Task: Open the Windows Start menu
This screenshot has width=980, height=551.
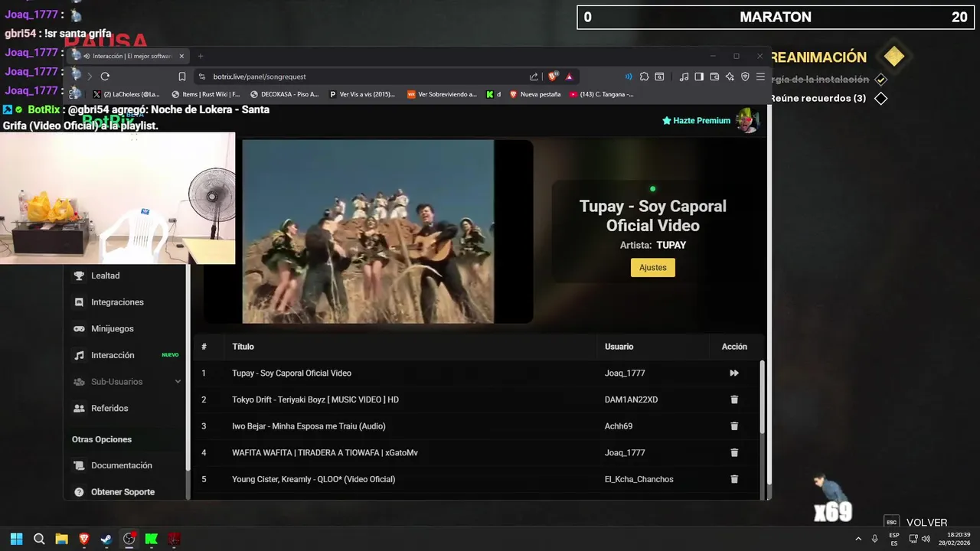Action: click(17, 539)
